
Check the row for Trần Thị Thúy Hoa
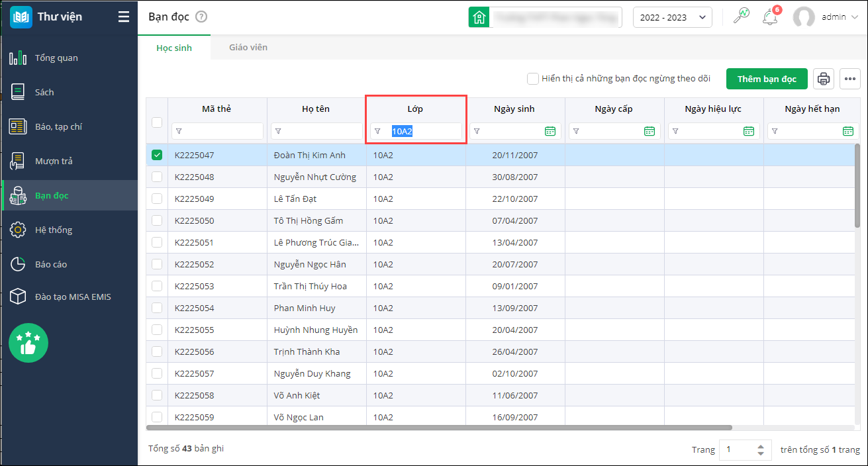tap(157, 286)
